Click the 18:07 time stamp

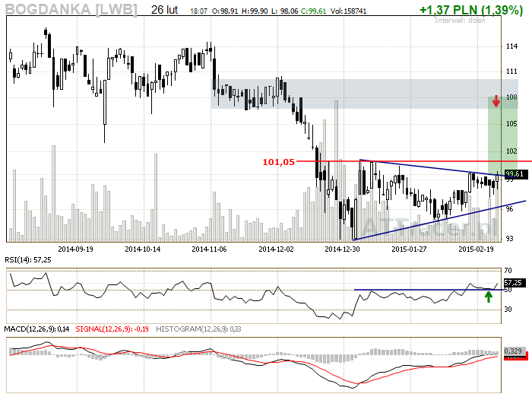198,11
